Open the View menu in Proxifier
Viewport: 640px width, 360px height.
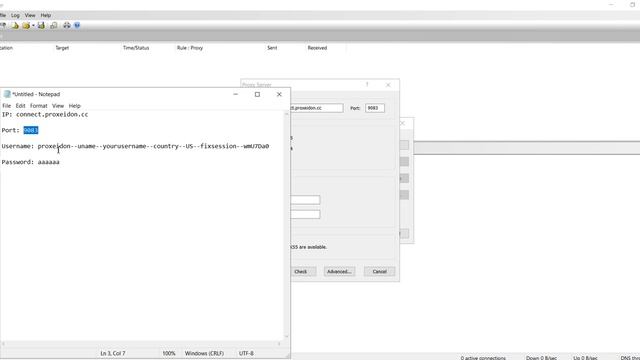[30, 15]
